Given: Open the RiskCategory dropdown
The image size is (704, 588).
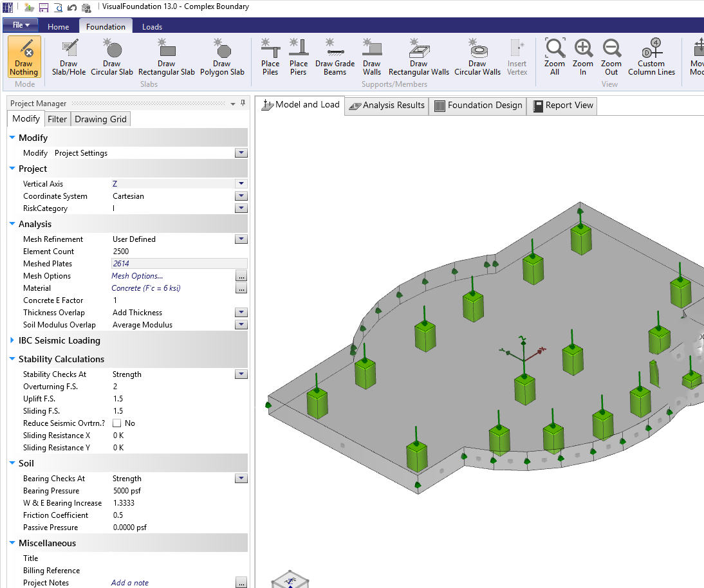Looking at the screenshot, I should click(241, 208).
